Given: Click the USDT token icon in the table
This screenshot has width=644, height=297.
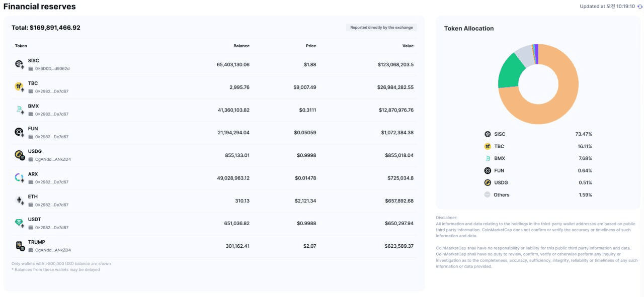Looking at the screenshot, I should pos(19,223).
